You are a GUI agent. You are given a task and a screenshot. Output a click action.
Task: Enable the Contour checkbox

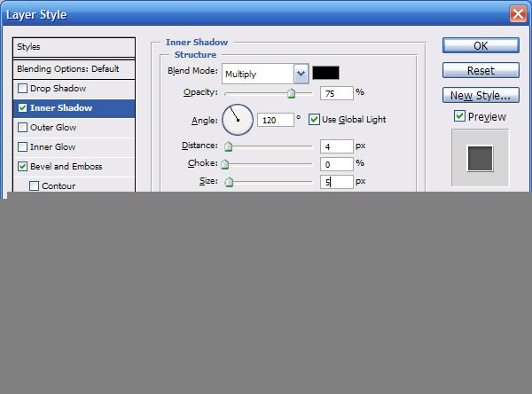34,185
